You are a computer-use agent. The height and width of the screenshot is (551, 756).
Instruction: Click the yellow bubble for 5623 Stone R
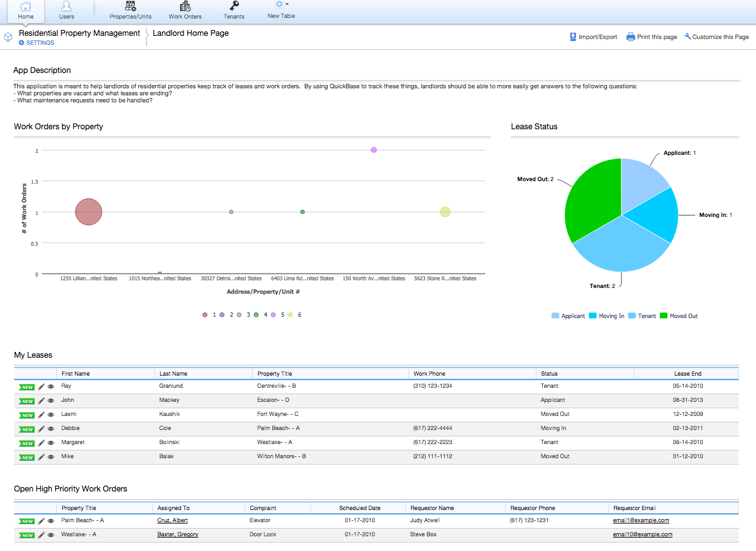[x=445, y=212]
